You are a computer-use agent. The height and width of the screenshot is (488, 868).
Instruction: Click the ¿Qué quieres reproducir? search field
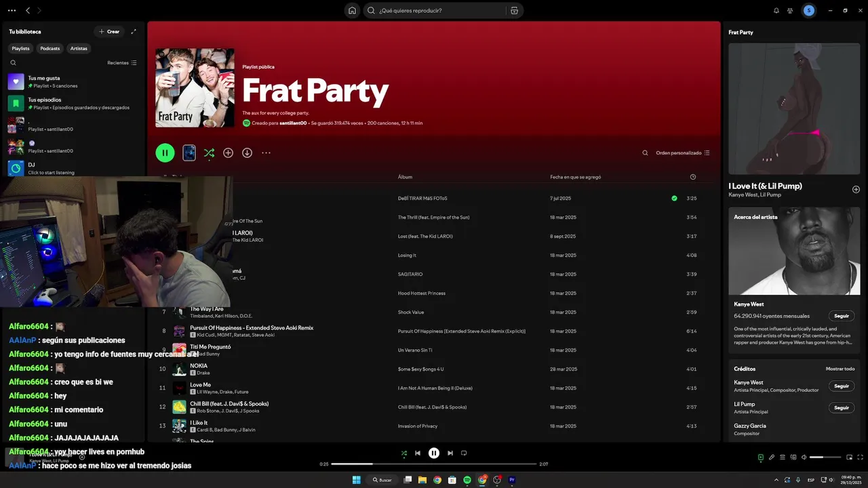(441, 10)
